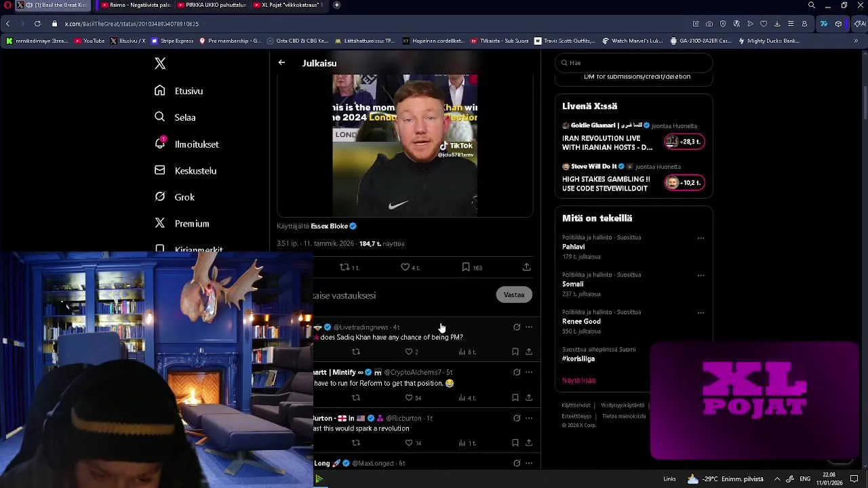This screenshot has height=488, width=868.
Task: Share the CryptoAlchemis7 reply
Action: [x=529, y=398]
